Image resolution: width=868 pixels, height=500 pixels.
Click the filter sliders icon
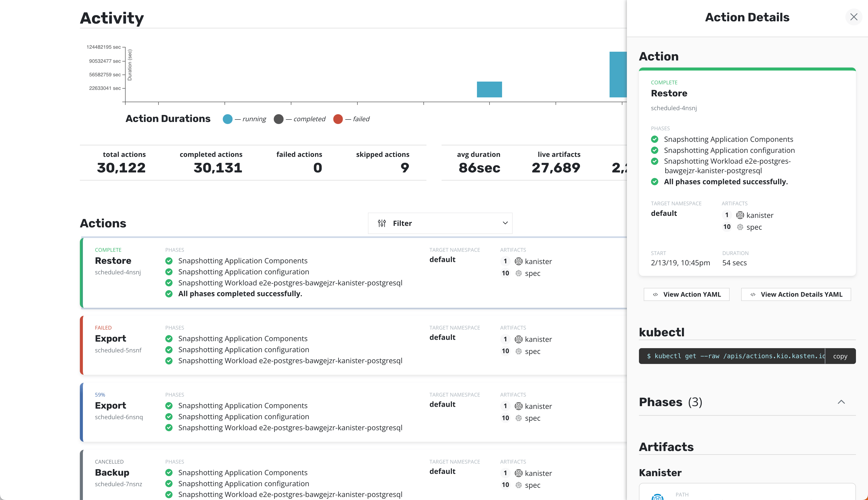click(382, 223)
